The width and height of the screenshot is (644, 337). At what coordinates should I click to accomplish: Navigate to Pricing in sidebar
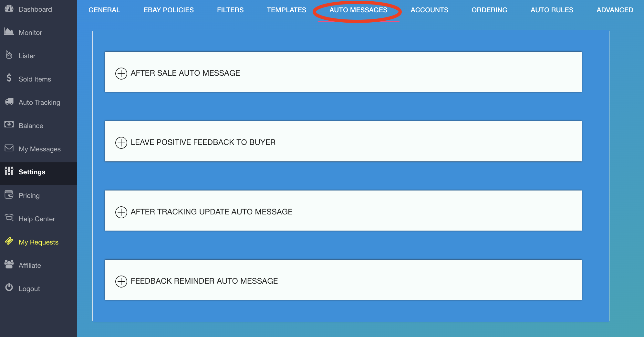pyautogui.click(x=29, y=196)
